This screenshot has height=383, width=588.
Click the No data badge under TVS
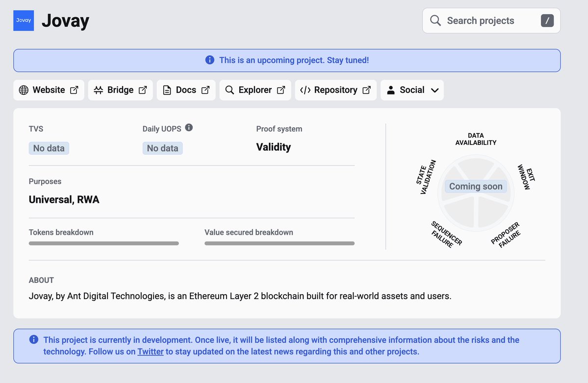(x=49, y=148)
